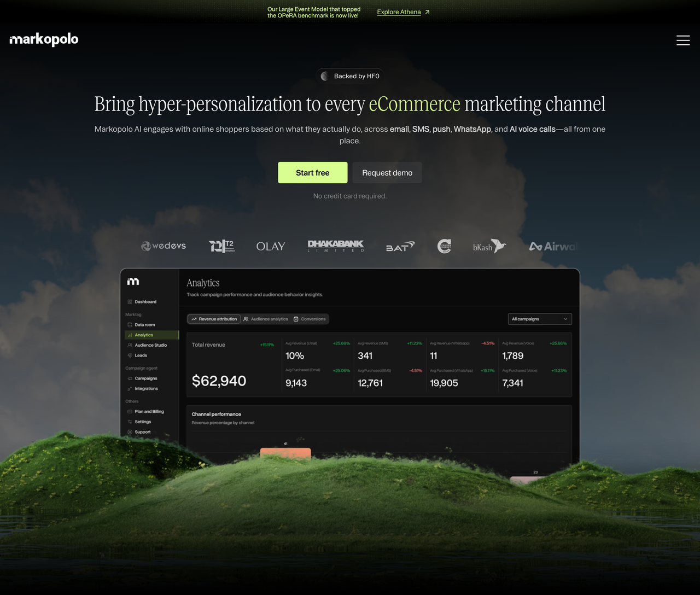Select the Conversions tab

[310, 319]
